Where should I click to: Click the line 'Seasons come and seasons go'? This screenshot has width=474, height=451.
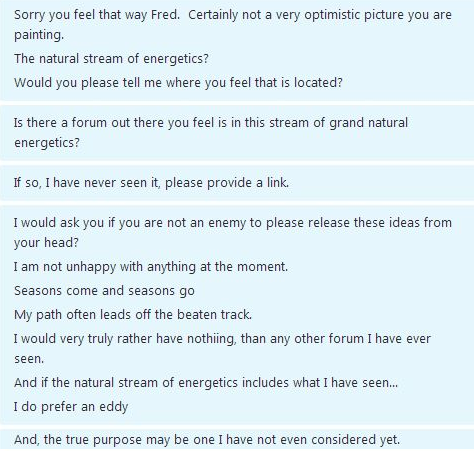pyautogui.click(x=104, y=291)
